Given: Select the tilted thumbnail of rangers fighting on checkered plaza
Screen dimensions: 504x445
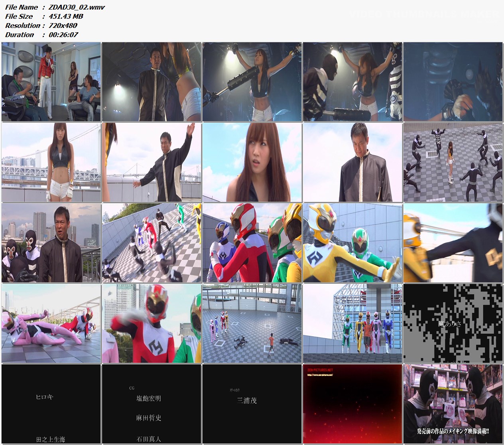Looking at the screenshot, I should click(152, 243).
